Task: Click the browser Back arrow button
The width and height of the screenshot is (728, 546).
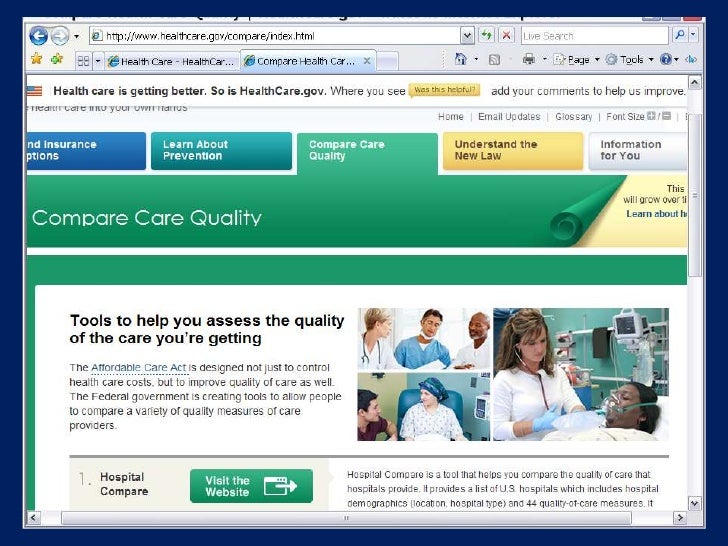Action: pyautogui.click(x=39, y=36)
